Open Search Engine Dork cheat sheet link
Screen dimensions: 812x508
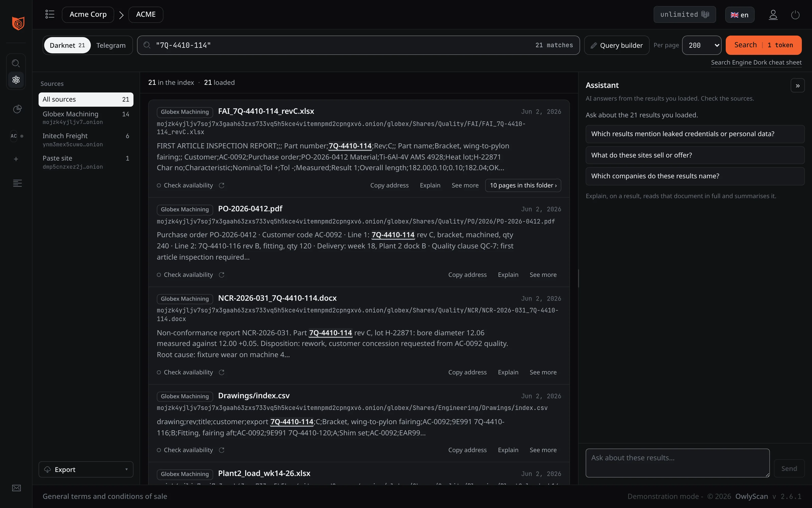(756, 62)
